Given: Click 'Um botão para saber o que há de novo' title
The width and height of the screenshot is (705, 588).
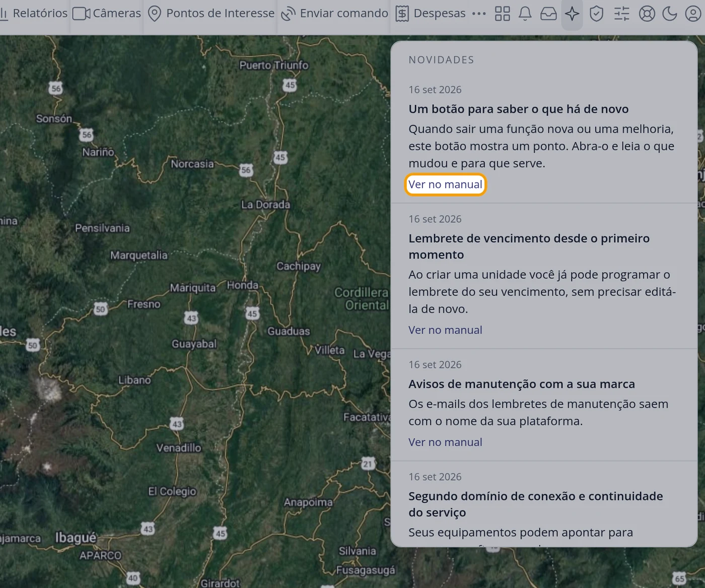Looking at the screenshot, I should [x=519, y=109].
